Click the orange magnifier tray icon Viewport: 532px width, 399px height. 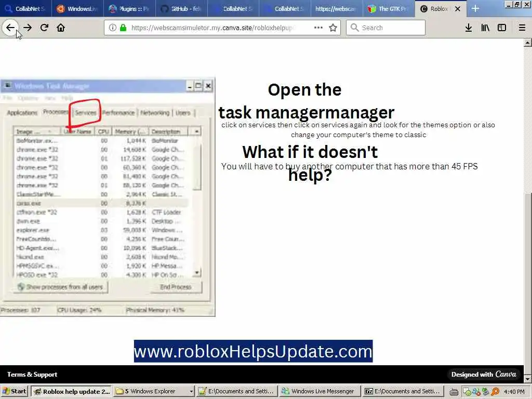(495, 392)
